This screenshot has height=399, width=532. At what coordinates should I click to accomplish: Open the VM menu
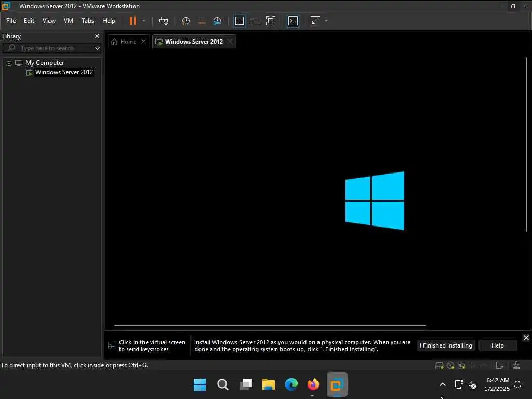pyautogui.click(x=69, y=21)
